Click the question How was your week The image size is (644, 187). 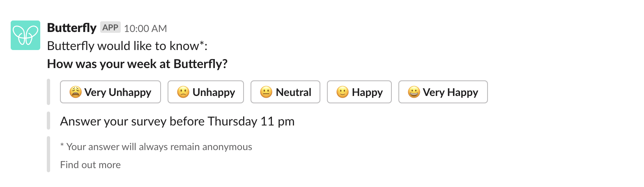tap(137, 64)
